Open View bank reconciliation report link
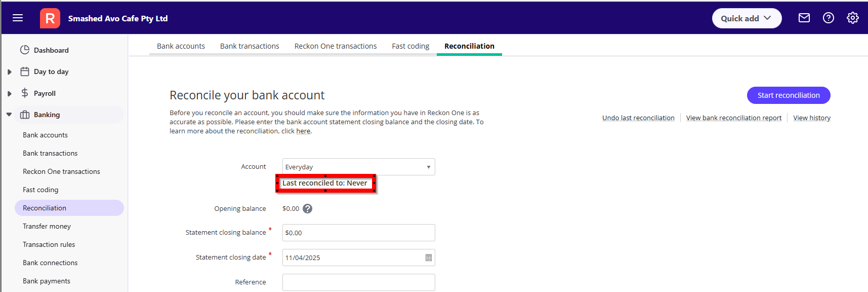 [734, 118]
